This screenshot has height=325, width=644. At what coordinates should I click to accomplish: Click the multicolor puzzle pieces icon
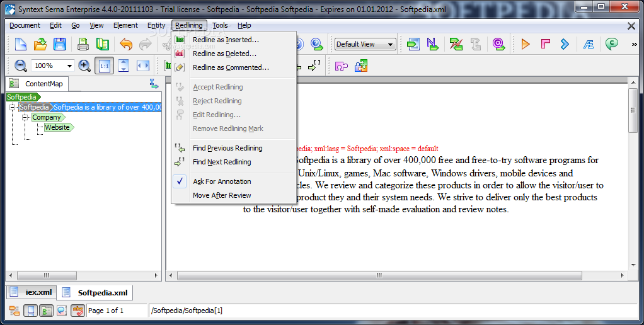click(361, 66)
